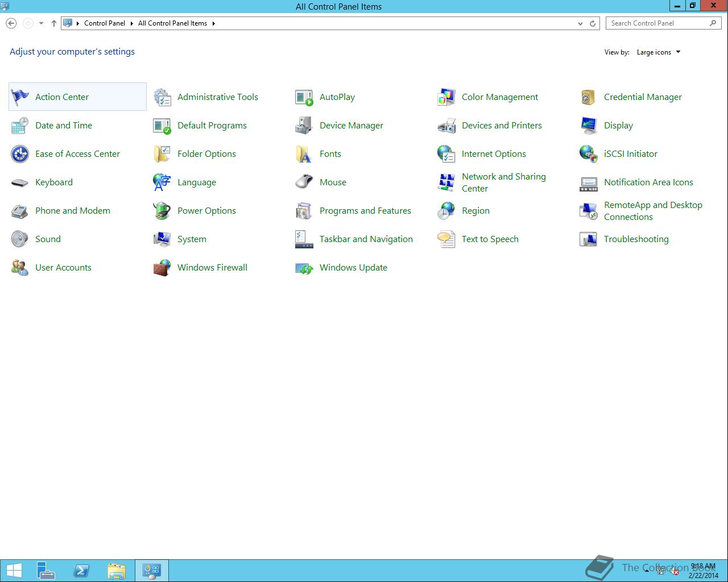Click Ease of Access Center icon
This screenshot has height=582, width=728.
pyautogui.click(x=20, y=154)
